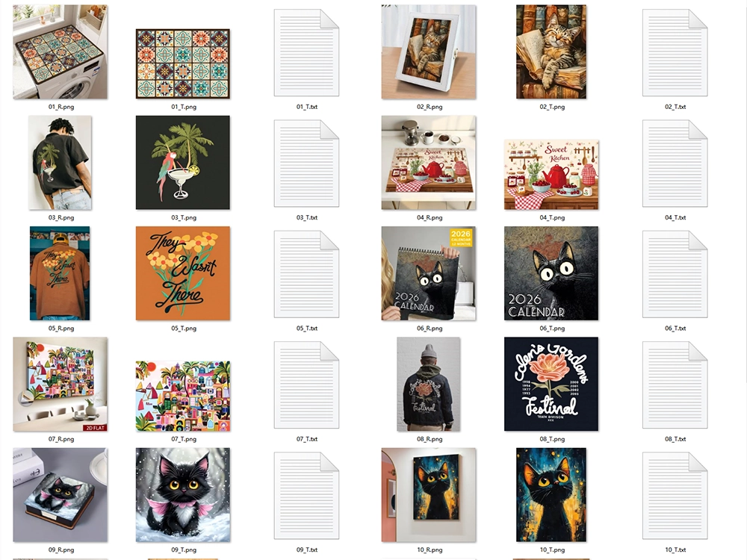Select the parrot cocktail image 03_T.png
The image size is (747, 560).
pos(183,162)
